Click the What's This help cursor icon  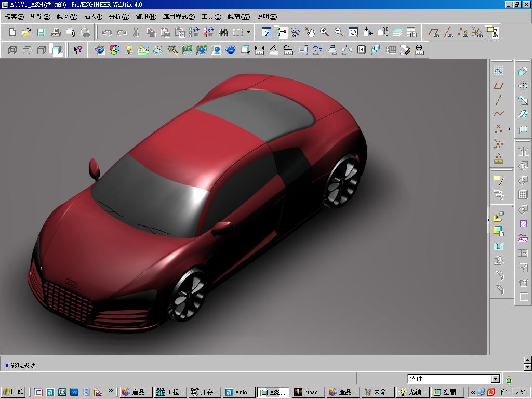coord(78,50)
